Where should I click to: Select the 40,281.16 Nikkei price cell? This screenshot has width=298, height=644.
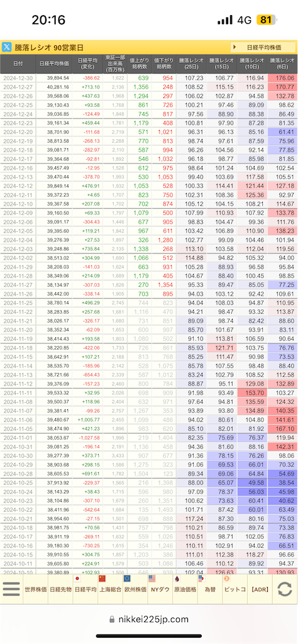tap(54, 87)
